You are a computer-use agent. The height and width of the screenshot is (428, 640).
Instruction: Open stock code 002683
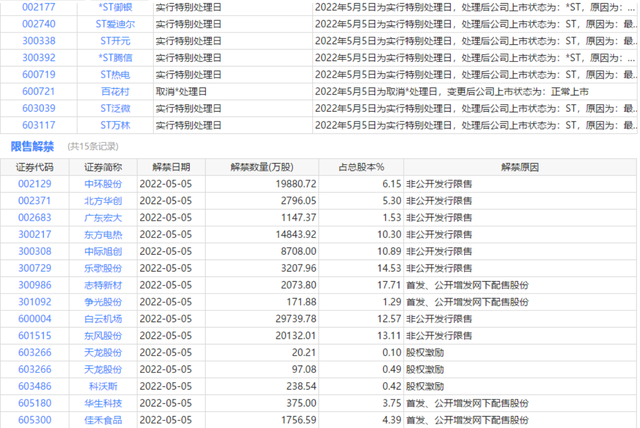(x=35, y=217)
